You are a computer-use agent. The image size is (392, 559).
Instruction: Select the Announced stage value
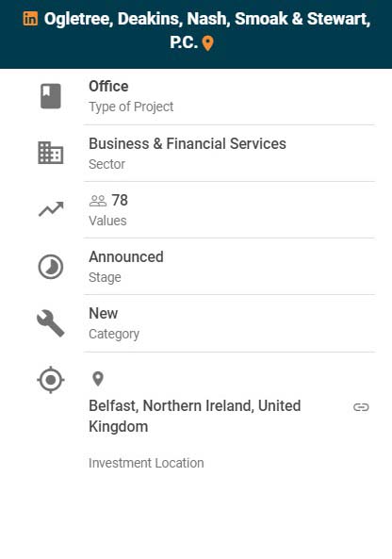(126, 256)
